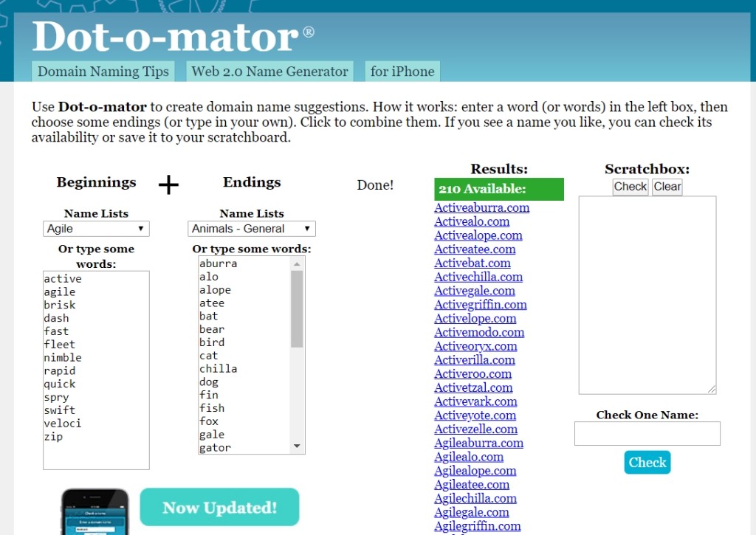
Task: Click the Now Updated! button
Action: [219, 507]
